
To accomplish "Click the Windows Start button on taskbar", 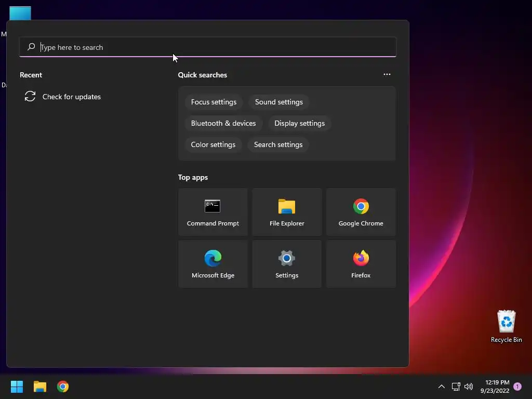I will (17, 387).
